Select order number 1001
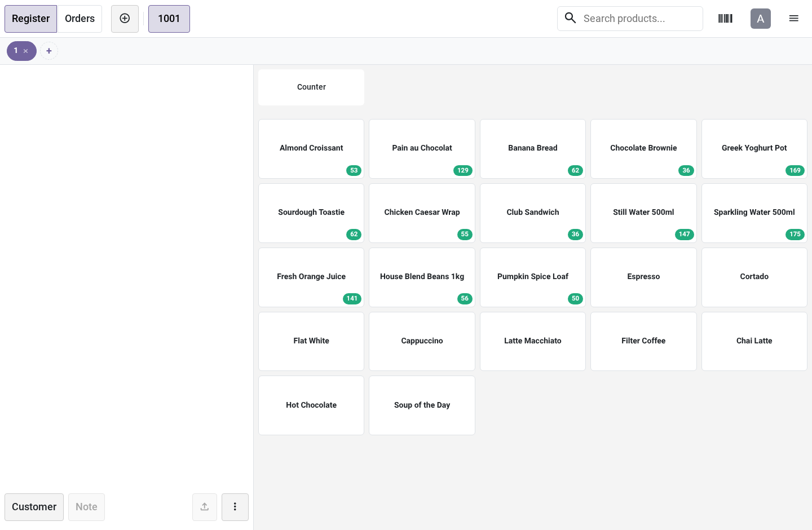Screen dimensions: 812x530 click(169, 19)
